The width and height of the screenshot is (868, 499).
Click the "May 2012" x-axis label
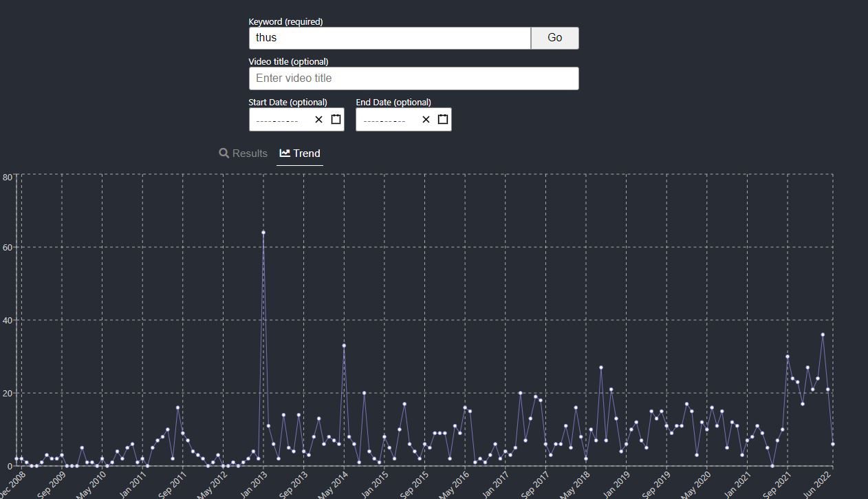click(213, 485)
